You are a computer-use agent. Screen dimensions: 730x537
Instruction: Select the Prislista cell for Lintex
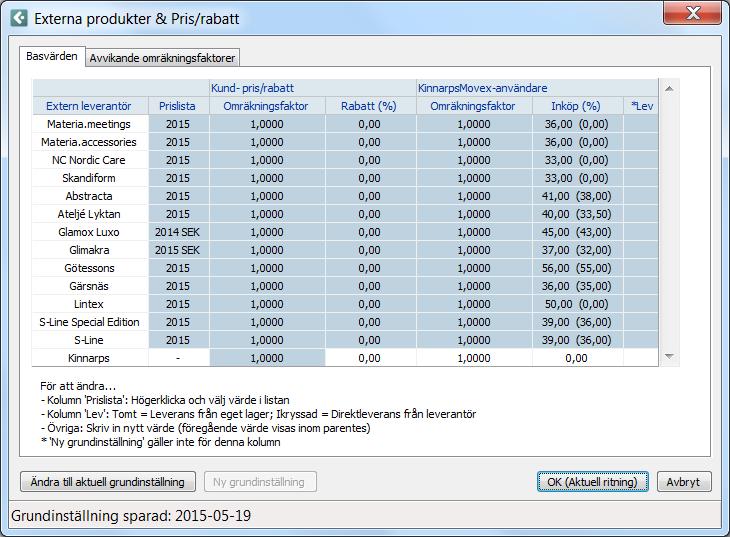click(x=179, y=304)
